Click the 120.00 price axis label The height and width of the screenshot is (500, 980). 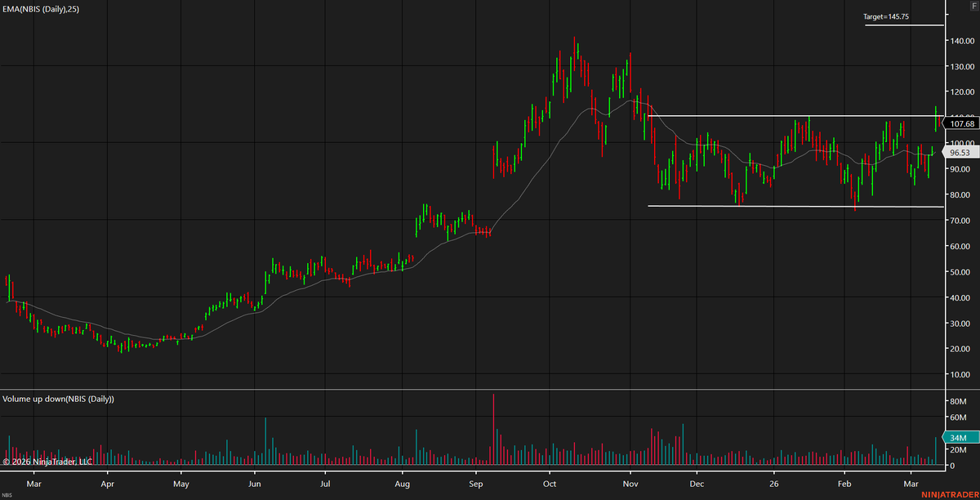pos(961,92)
